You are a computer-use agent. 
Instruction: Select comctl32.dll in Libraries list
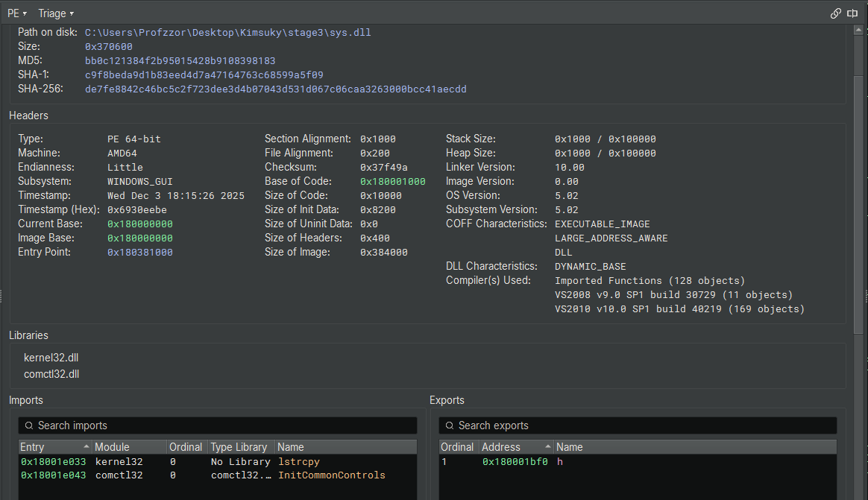tap(51, 374)
